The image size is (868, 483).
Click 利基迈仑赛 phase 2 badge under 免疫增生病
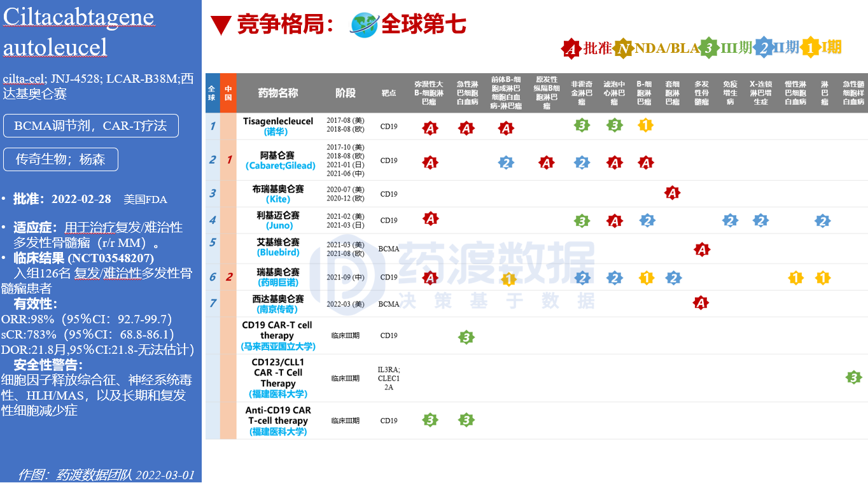(x=730, y=221)
